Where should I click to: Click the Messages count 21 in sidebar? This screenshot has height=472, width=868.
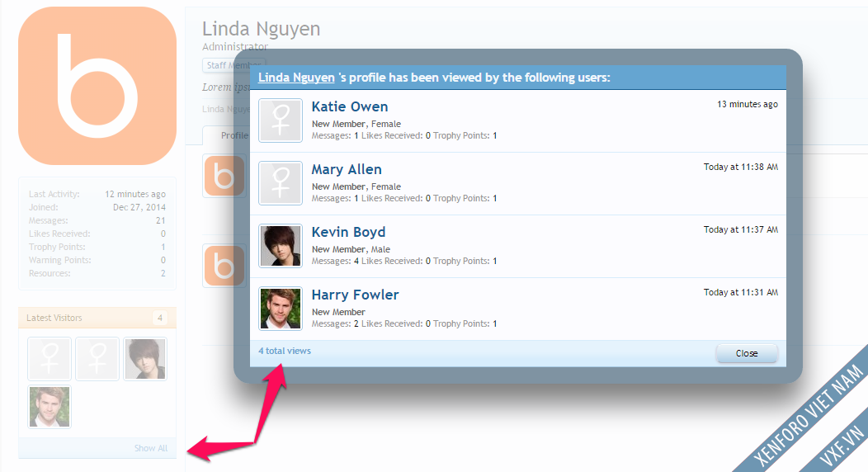[x=161, y=220]
